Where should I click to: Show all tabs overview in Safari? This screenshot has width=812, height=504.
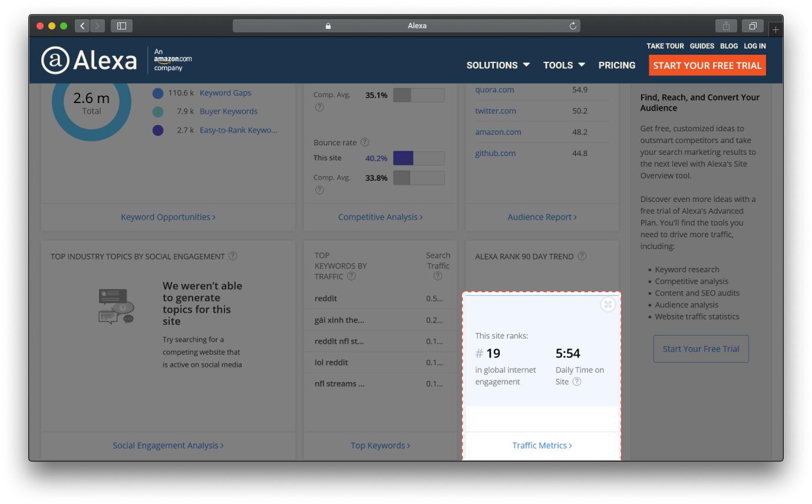[x=752, y=26]
